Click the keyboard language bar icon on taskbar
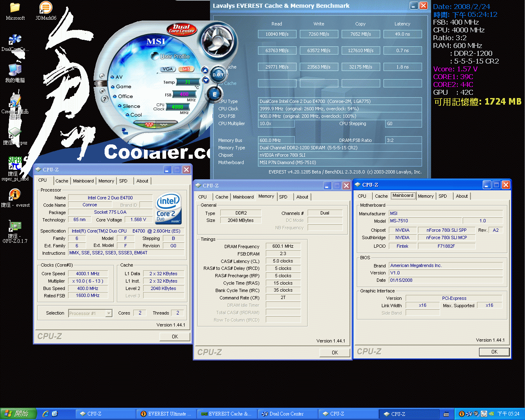Viewport: 525px width, 420px height. point(446,414)
